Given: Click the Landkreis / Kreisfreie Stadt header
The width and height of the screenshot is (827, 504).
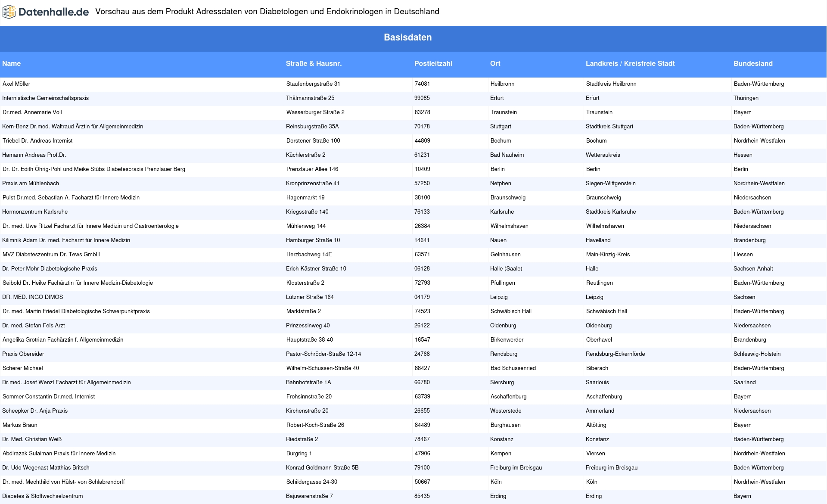Looking at the screenshot, I should click(630, 63).
